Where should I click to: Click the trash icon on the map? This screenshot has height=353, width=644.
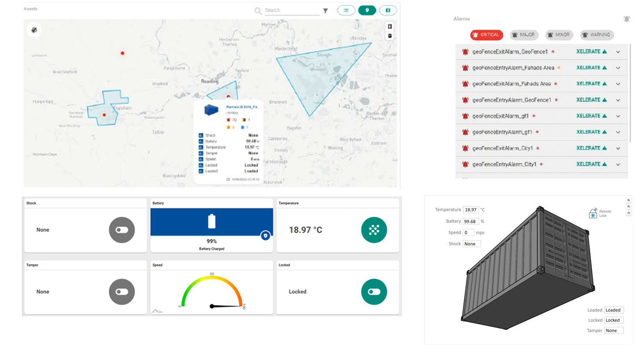(390, 36)
